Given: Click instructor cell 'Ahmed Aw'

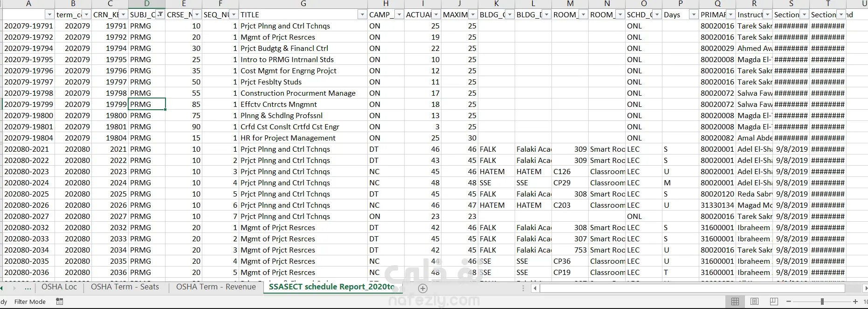Looking at the screenshot, I should coord(754,48).
